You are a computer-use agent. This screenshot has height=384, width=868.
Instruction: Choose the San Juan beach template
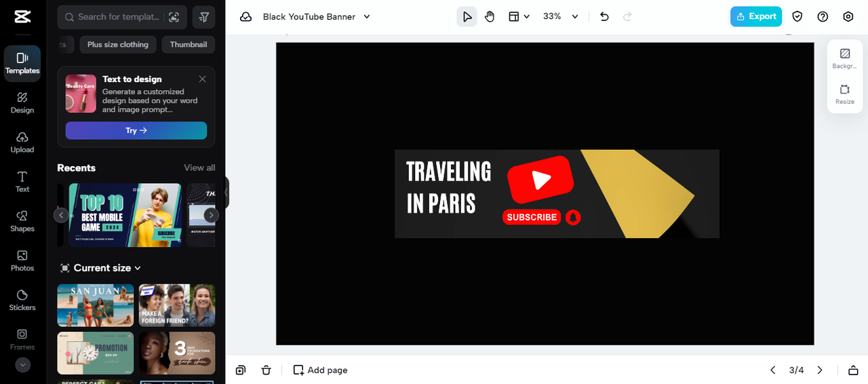(96, 305)
